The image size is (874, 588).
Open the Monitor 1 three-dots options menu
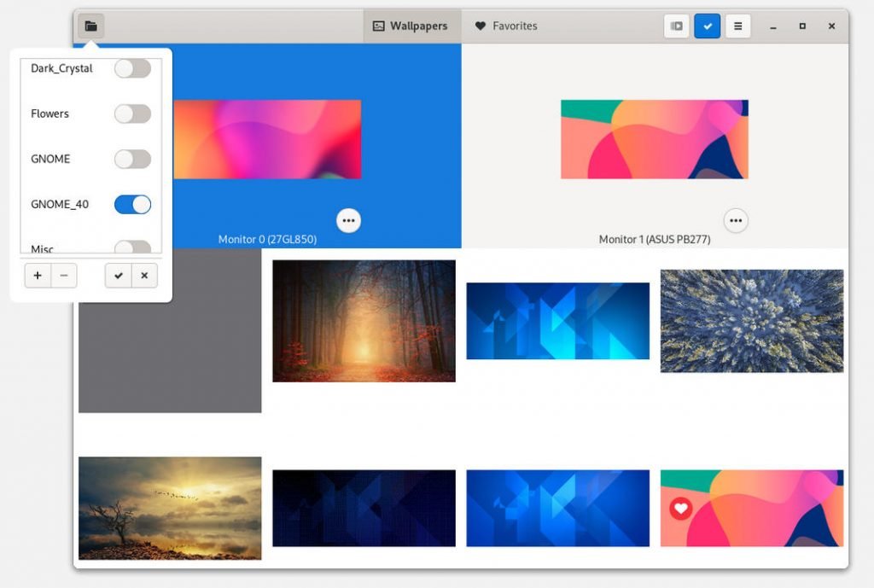(736, 220)
